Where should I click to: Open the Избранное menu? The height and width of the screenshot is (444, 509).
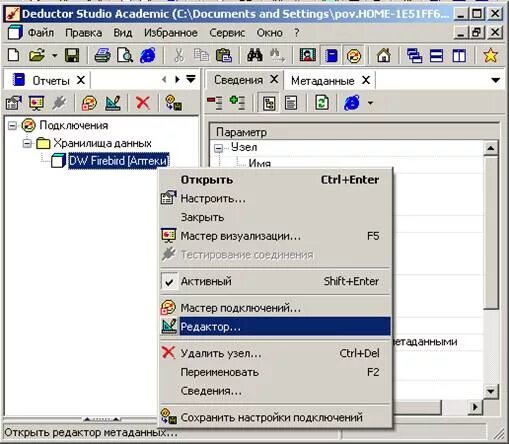[171, 33]
